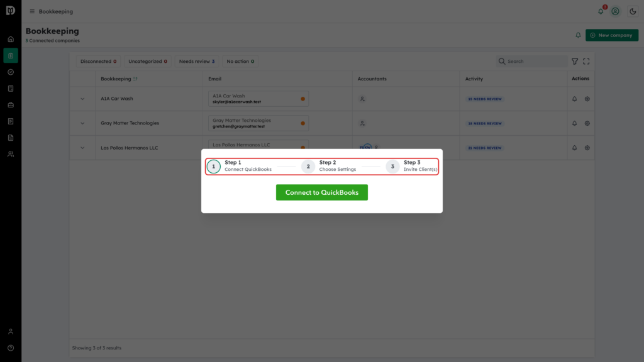Select Step 3 Invite Client(s) circle
Image resolution: width=644 pixels, height=362 pixels.
392,166
